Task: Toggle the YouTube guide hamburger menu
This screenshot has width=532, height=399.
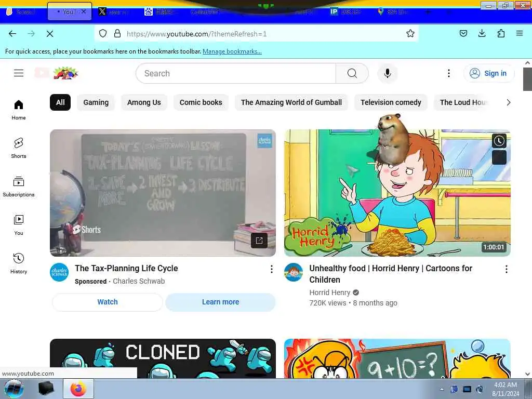Action: tap(19, 73)
